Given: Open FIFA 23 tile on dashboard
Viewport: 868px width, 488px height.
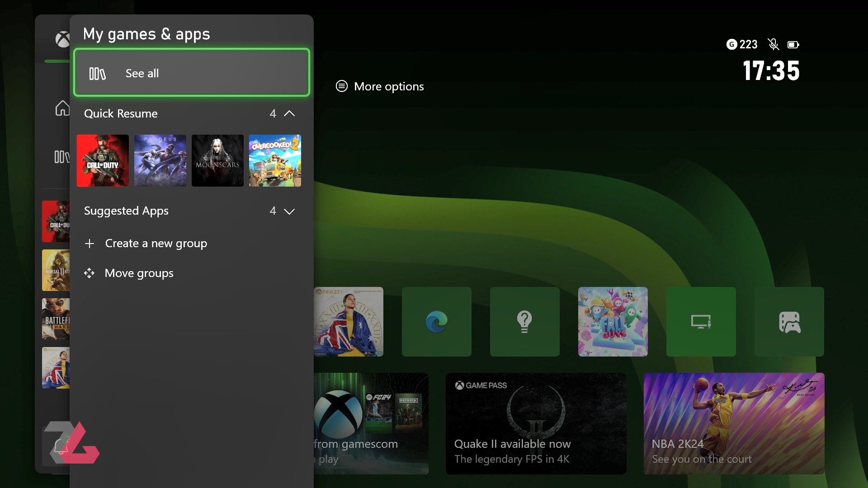Looking at the screenshot, I should 349,322.
